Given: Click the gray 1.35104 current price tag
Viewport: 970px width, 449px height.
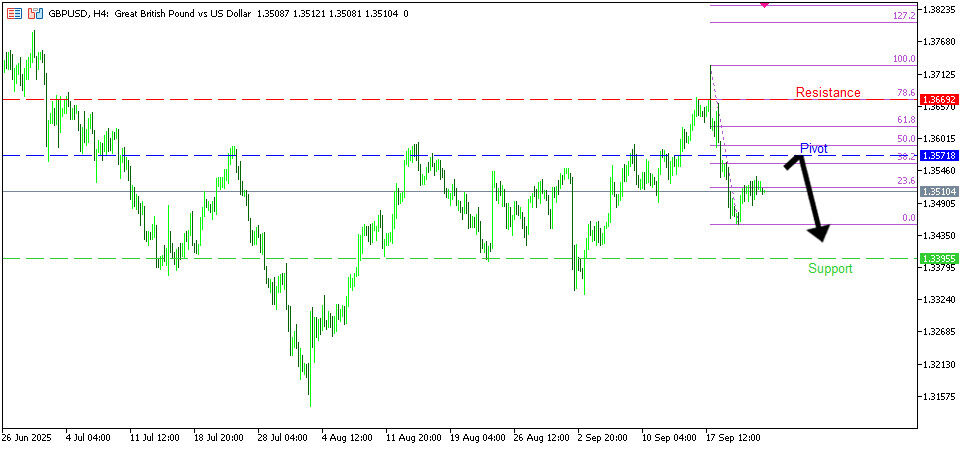Looking at the screenshot, I should [x=939, y=191].
